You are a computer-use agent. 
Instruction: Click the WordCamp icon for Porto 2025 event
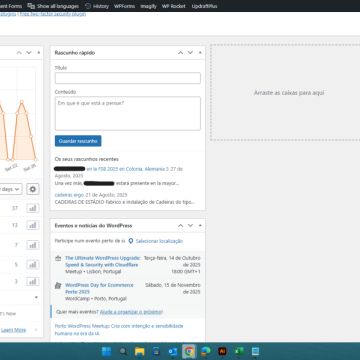(x=58, y=285)
